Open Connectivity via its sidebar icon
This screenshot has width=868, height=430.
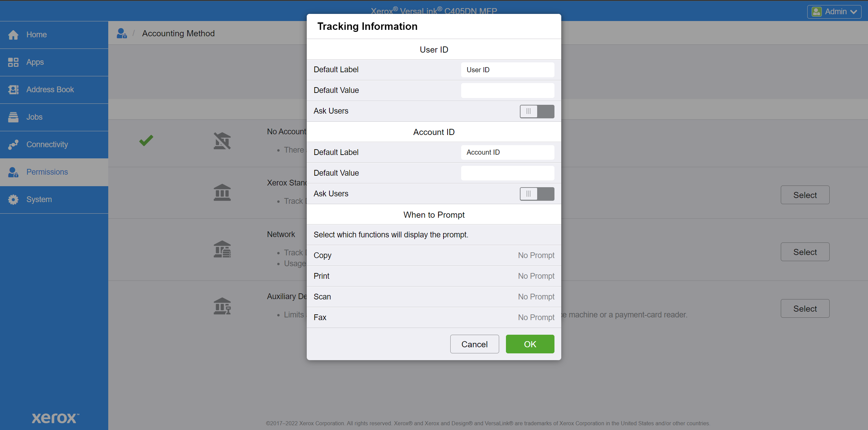13,144
